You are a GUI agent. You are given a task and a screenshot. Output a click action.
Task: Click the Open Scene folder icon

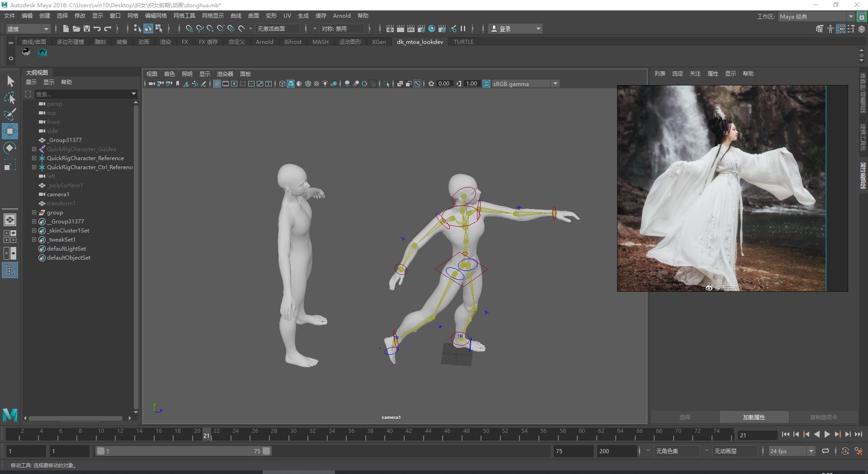click(76, 28)
